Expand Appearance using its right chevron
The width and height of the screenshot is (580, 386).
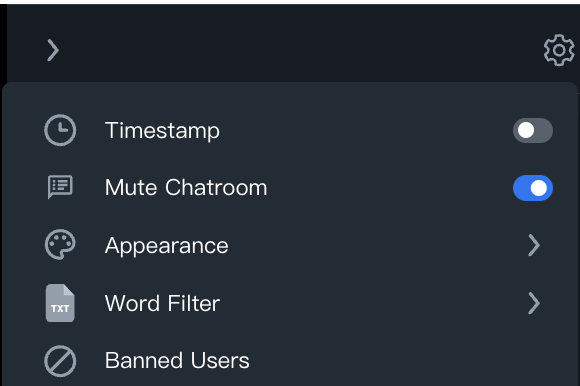(x=534, y=245)
